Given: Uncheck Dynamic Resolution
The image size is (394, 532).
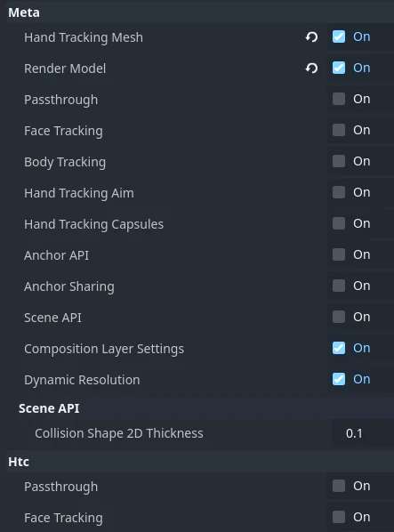Looking at the screenshot, I should pos(339,379).
